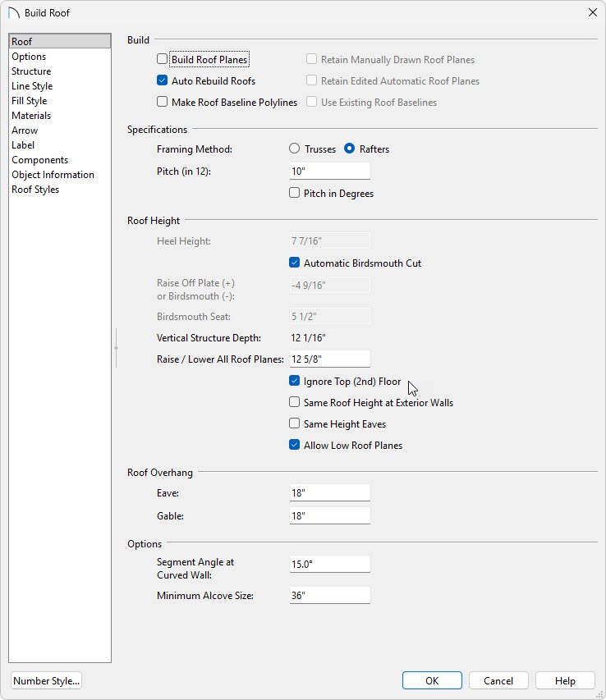Viewport: 606px width, 700px height.
Task: Open the Fill Style panel
Action: tap(30, 101)
